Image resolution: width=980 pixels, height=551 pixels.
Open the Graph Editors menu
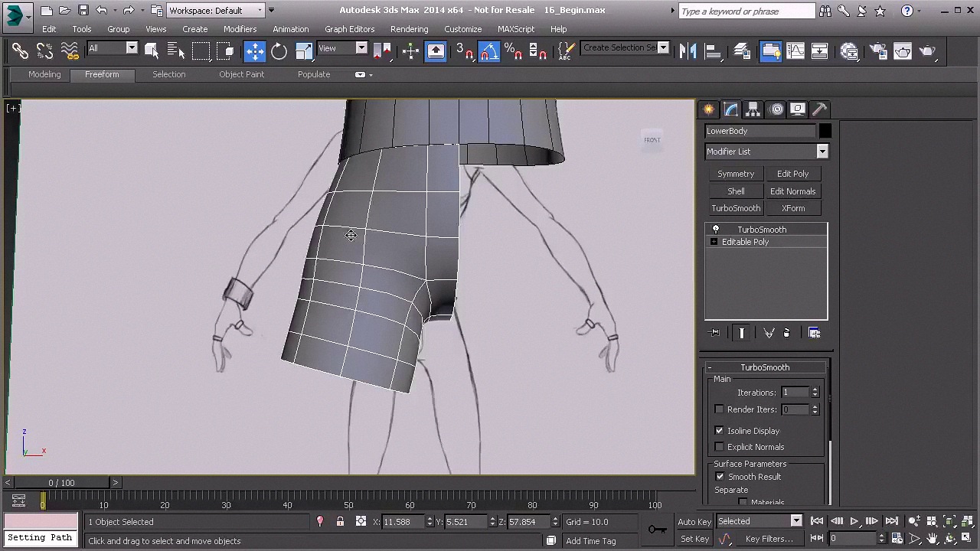point(350,29)
